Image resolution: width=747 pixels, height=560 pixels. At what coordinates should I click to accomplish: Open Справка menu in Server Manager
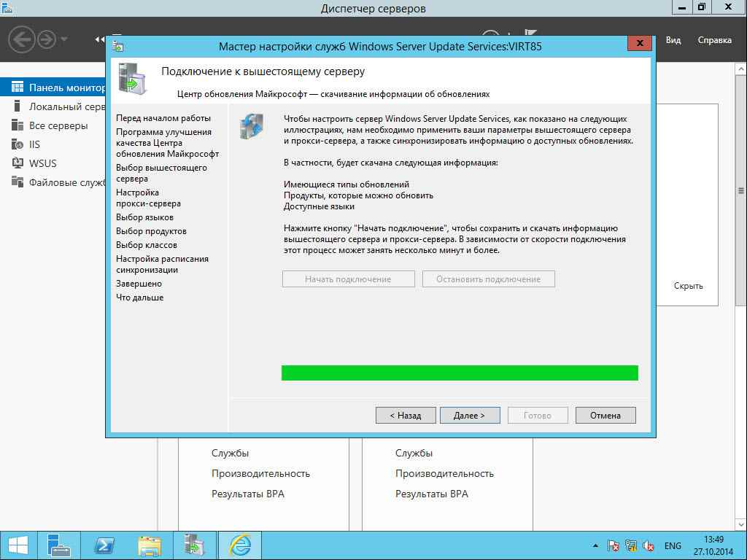tap(715, 40)
